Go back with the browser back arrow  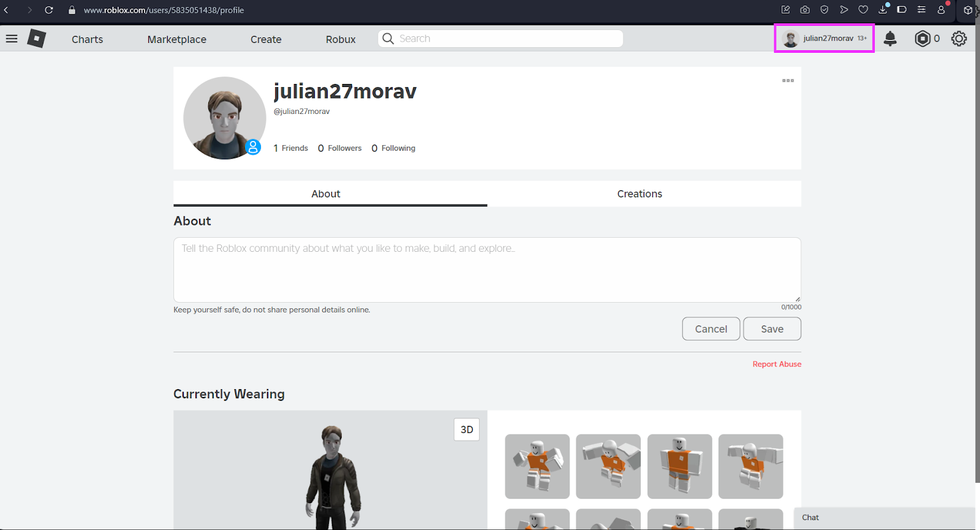[6, 10]
